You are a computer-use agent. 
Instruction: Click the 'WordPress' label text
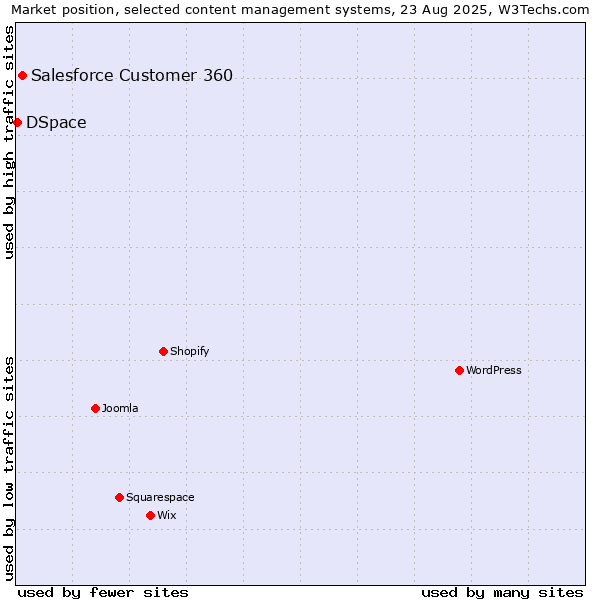point(494,370)
